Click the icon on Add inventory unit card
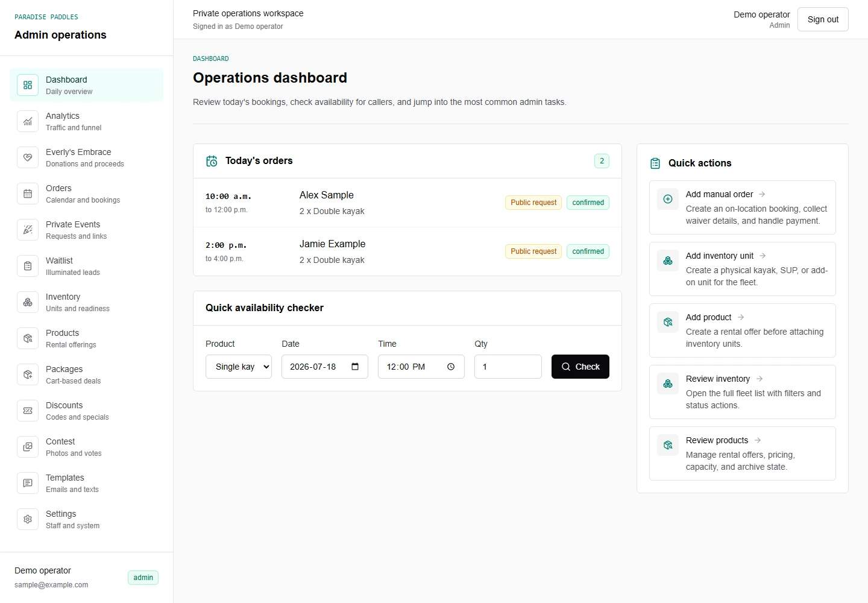Screen dimensions: 868x603 668,260
